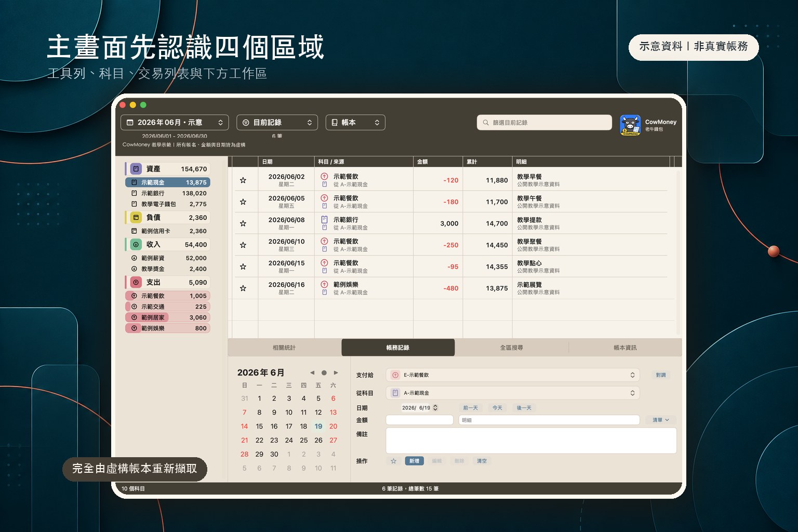
Task: Click the expense icon on the 2026/06/02 row
Action: pyautogui.click(x=324, y=177)
